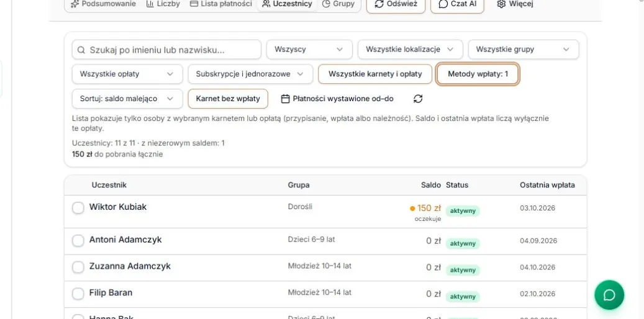Click the gear icon next to Więcej
The height and width of the screenshot is (319, 644).
pyautogui.click(x=501, y=4)
